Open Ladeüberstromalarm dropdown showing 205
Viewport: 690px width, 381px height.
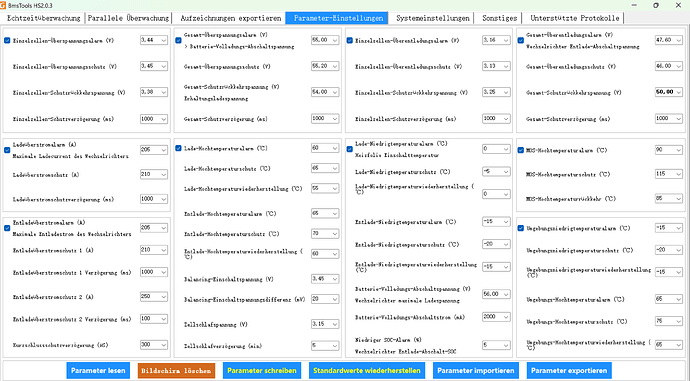154,150
